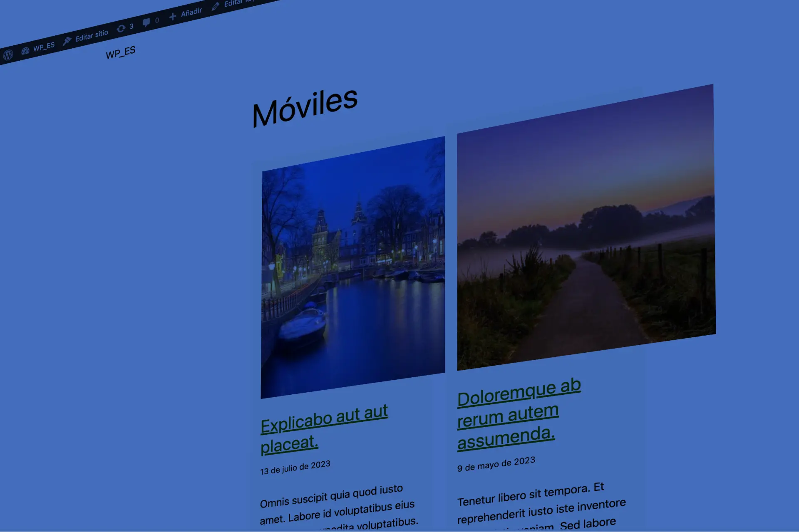Screen dimensions: 799x532
Task: Open the Doloremque ab rerum autem assumenda post
Action: (519, 414)
